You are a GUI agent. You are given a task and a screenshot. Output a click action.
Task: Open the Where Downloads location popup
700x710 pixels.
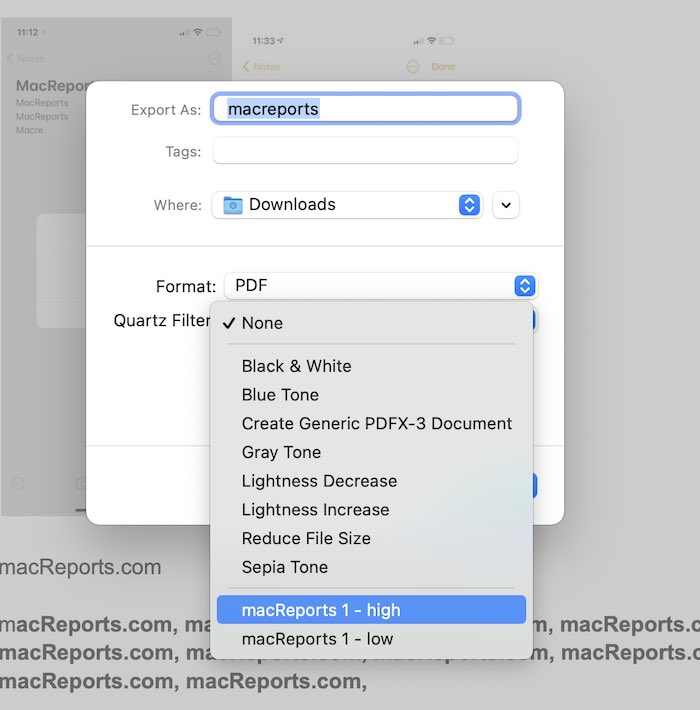(x=347, y=205)
